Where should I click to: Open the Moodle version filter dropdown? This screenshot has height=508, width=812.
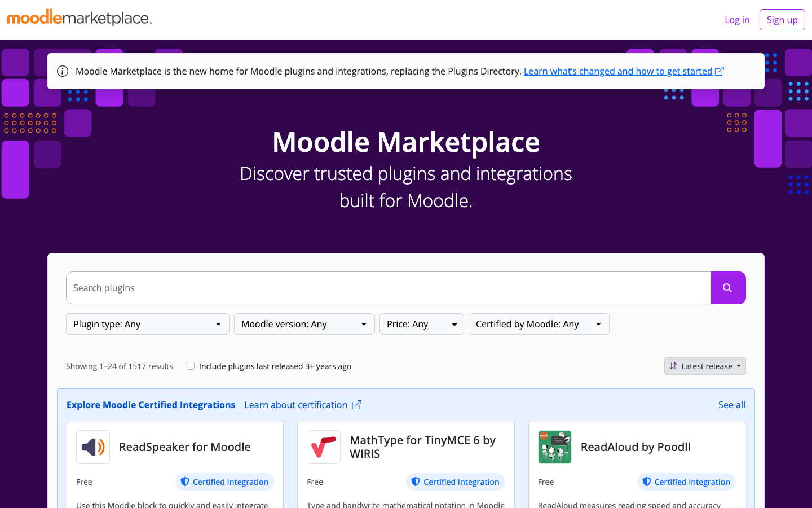pos(304,324)
